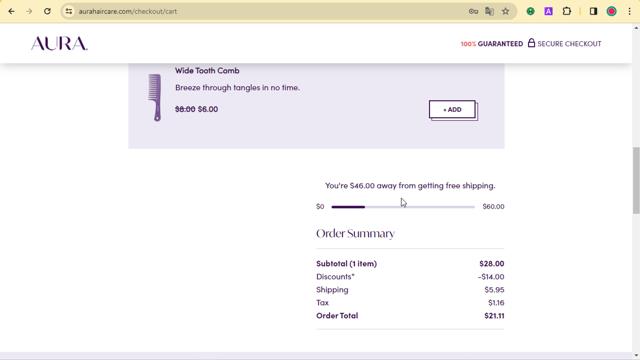Click the Order Total $21.11

494,316
